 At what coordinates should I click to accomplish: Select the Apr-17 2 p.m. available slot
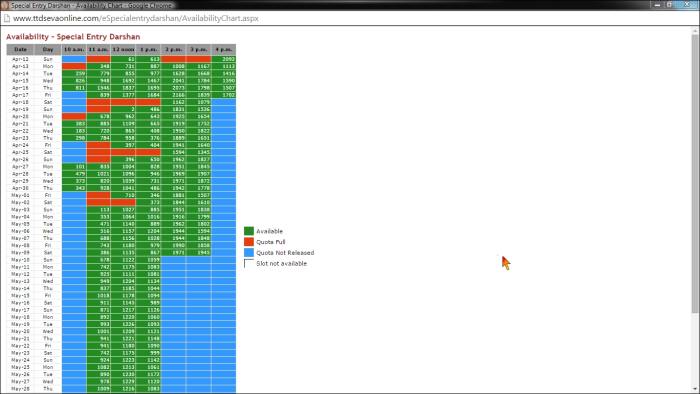tap(174, 95)
